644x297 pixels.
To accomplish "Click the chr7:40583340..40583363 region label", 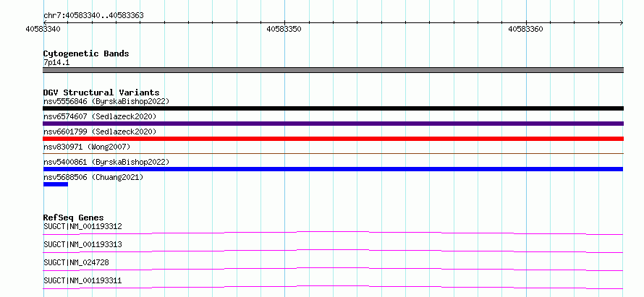I will [93, 16].
